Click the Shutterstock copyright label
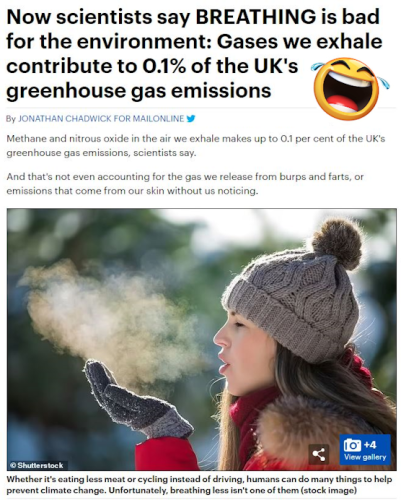Screen dimensions: 401x500 coord(37,465)
